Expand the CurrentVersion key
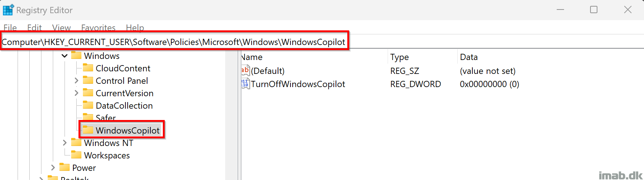The width and height of the screenshot is (644, 180). 76,93
